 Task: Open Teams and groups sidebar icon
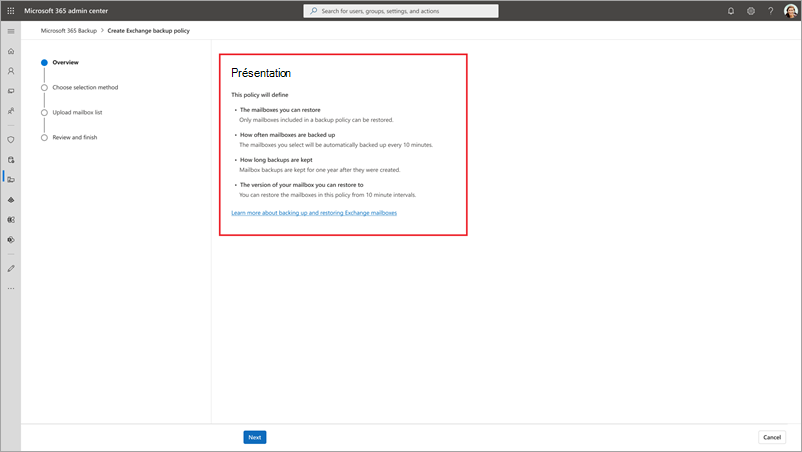[11, 110]
